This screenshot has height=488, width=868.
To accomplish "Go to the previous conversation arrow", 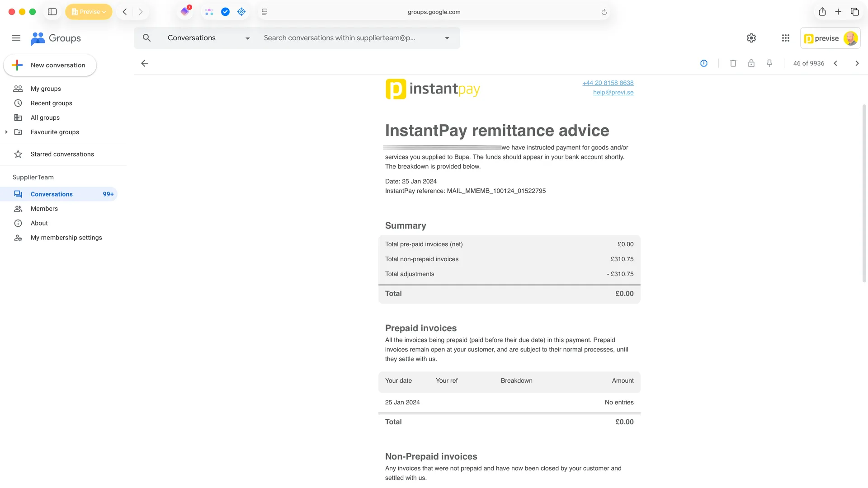I will (x=835, y=63).
